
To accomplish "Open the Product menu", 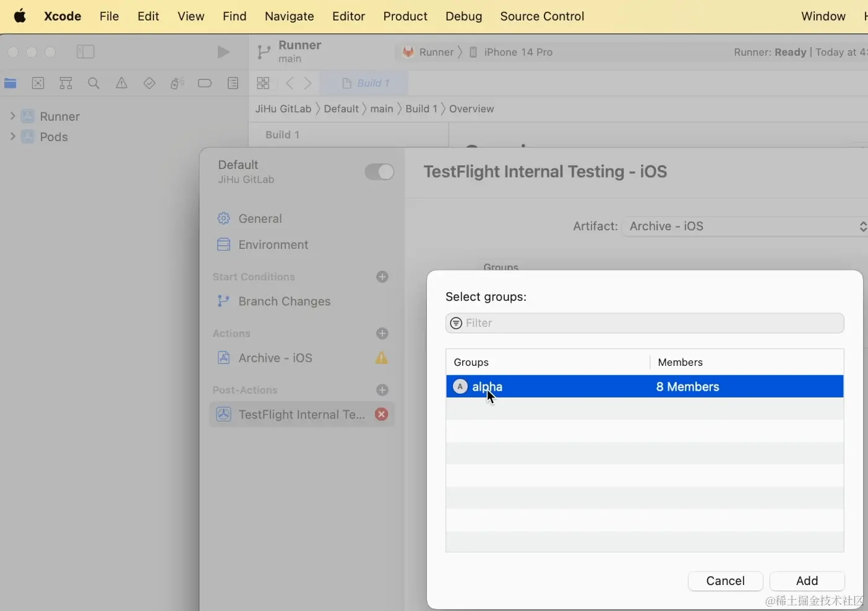I will (405, 16).
